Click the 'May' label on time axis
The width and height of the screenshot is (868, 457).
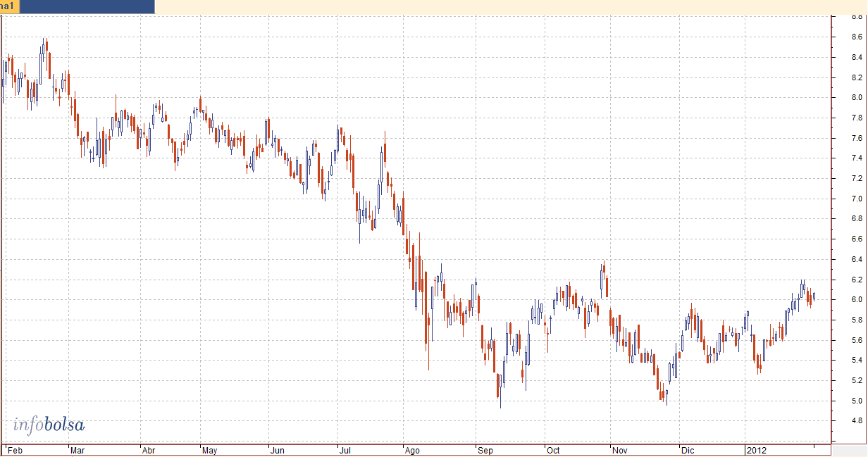210,449
